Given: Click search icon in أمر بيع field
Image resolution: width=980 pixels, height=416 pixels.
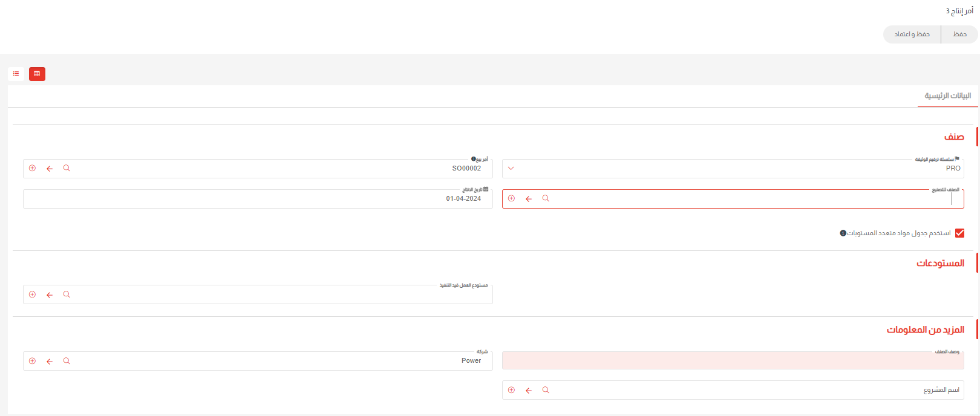Looking at the screenshot, I should coord(67,168).
